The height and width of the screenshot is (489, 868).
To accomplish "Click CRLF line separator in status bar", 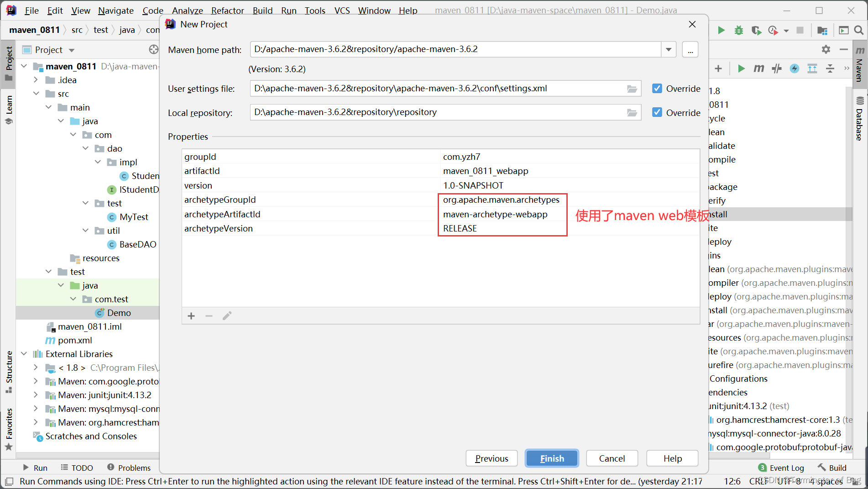I will tap(759, 481).
